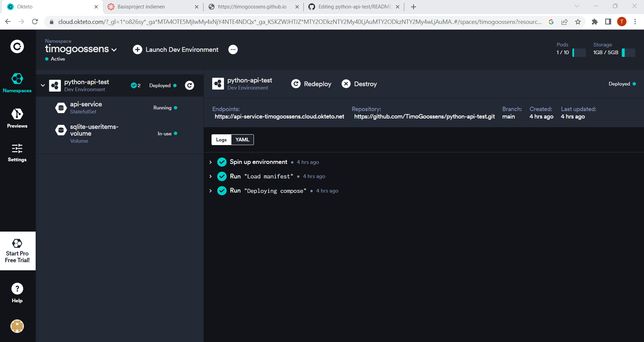The height and width of the screenshot is (342, 644).
Task: Switch to the YAML tab
Action: click(242, 140)
